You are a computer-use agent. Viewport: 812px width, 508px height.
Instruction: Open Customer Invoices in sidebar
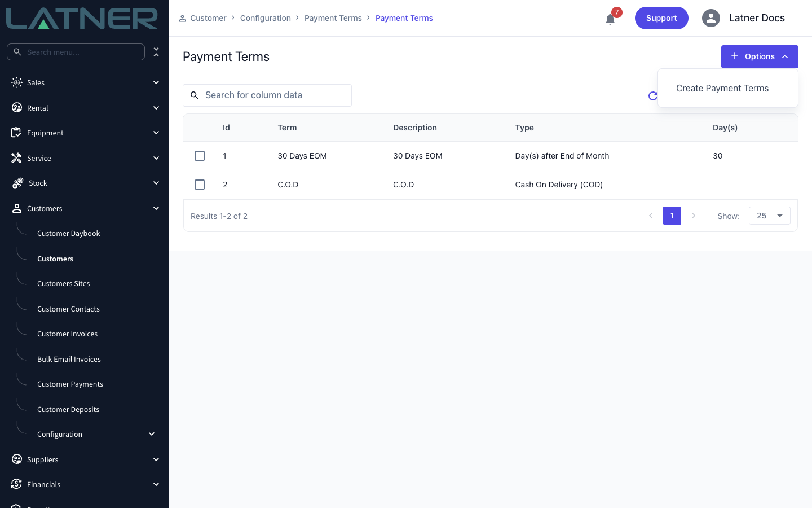pyautogui.click(x=68, y=334)
